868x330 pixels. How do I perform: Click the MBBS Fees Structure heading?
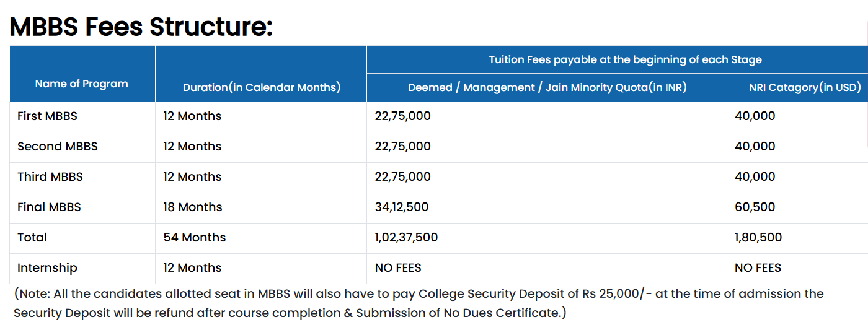click(141, 27)
